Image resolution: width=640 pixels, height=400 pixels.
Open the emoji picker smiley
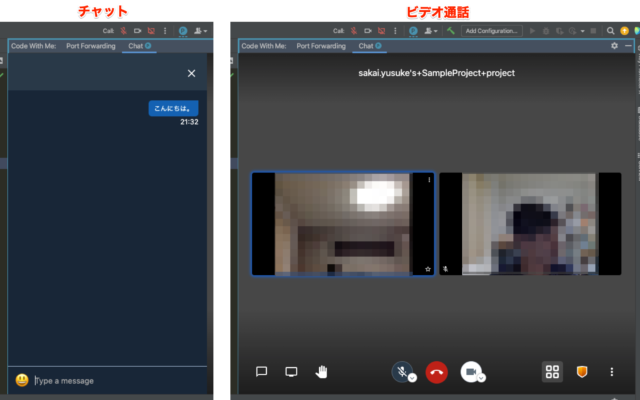click(x=22, y=380)
